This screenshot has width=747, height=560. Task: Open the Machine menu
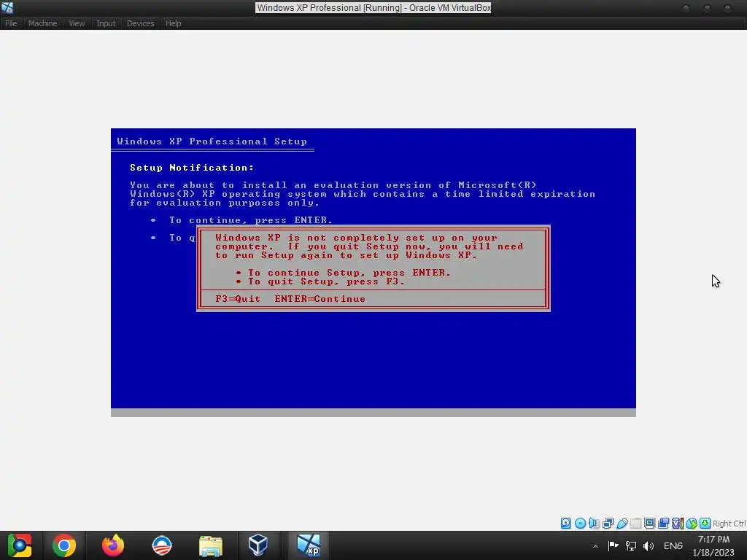pyautogui.click(x=42, y=23)
